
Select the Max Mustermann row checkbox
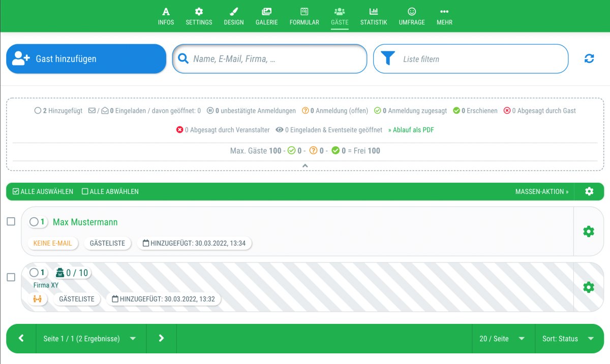point(11,222)
